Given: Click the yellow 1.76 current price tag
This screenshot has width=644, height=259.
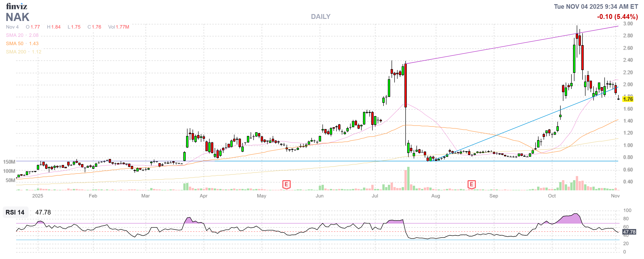Looking at the screenshot, I should tap(628, 99).
